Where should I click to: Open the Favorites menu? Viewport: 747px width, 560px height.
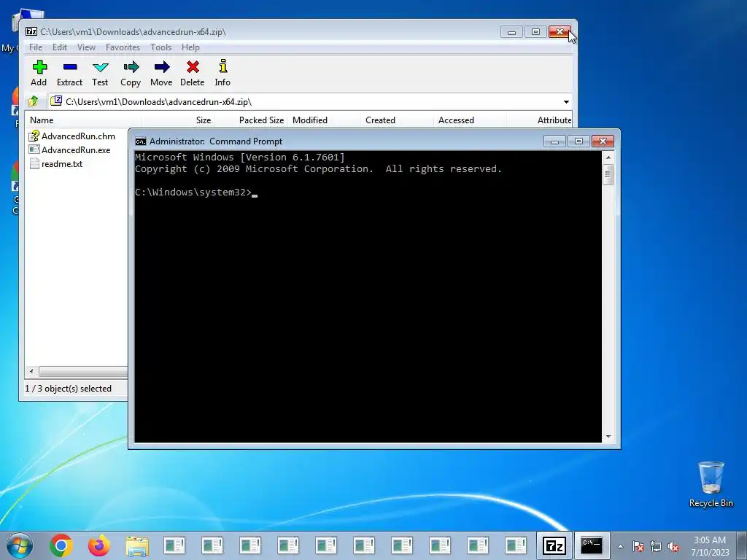(x=123, y=47)
